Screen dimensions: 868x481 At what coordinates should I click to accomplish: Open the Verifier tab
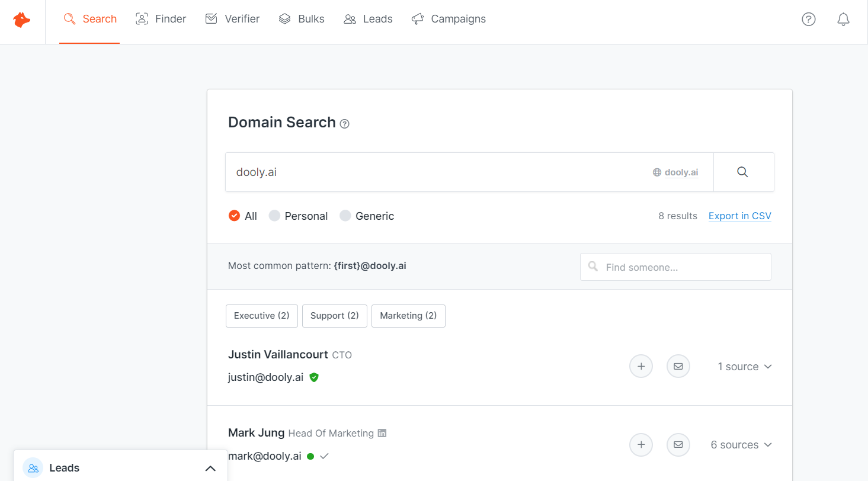click(x=232, y=19)
